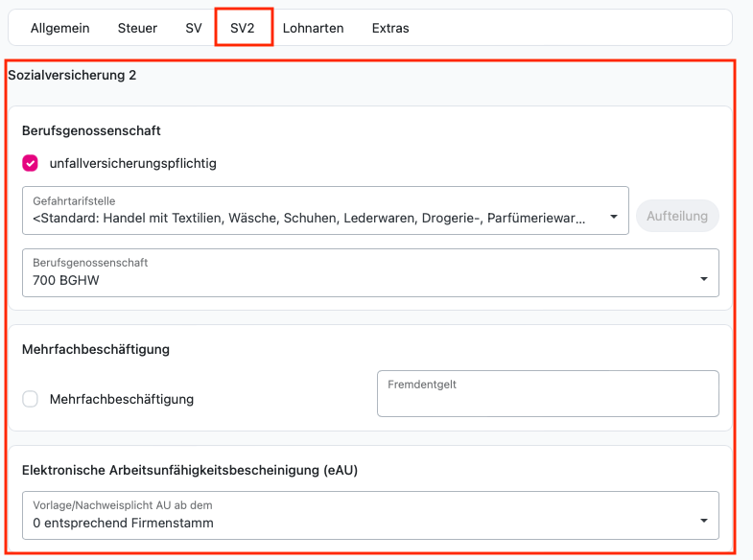Go to the Lohnarten tab
The width and height of the screenshot is (753, 560).
[313, 29]
